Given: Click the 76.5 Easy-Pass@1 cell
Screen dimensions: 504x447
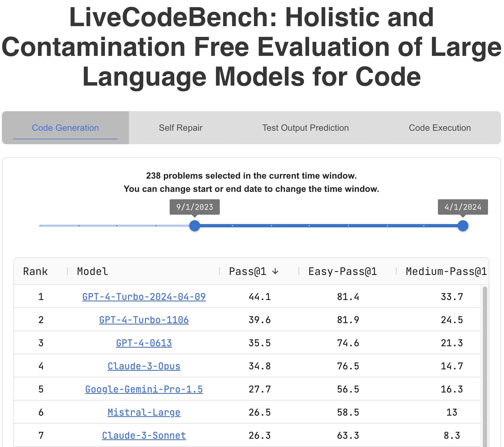Looking at the screenshot, I should pyautogui.click(x=348, y=366).
